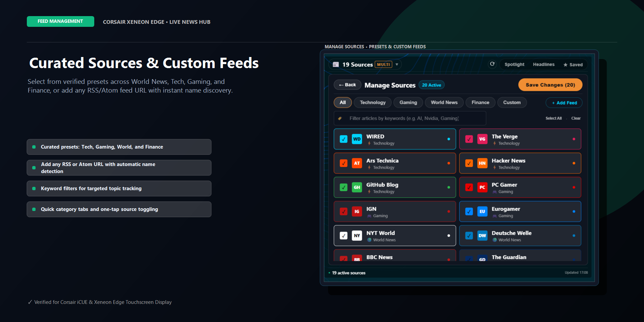Switch to Headlines view
Image resolution: width=644 pixels, height=322 pixels.
pos(544,64)
